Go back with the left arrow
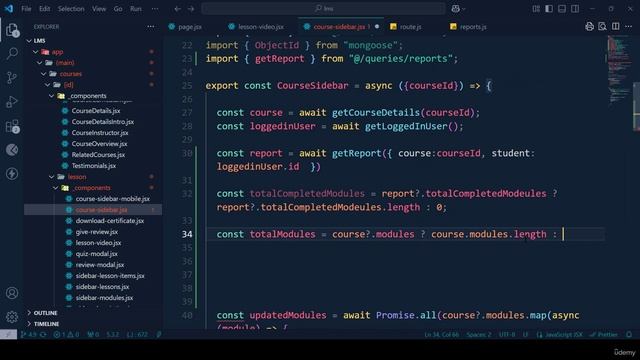 point(178,9)
